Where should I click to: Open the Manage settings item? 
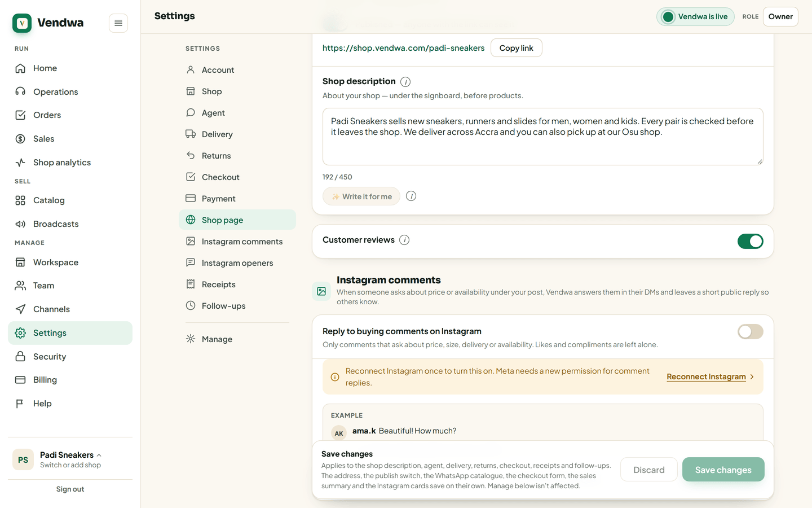pos(237,339)
